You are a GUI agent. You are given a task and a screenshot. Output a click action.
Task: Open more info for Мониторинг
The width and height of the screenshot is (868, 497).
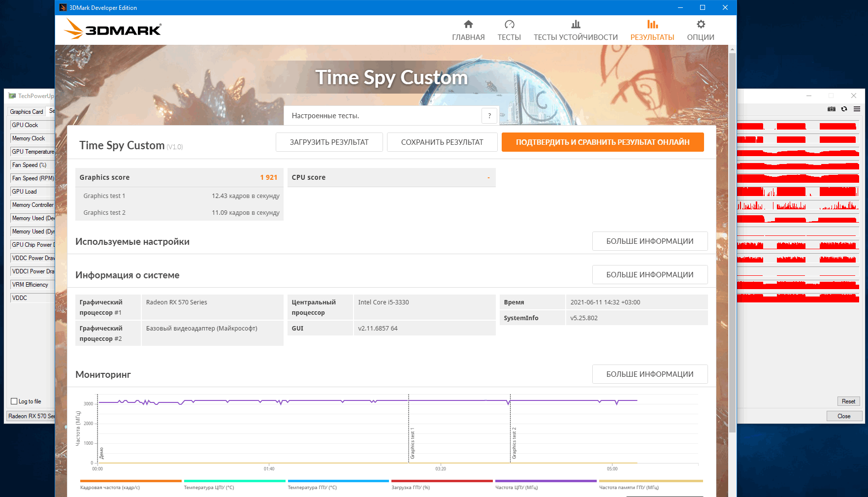pos(650,374)
